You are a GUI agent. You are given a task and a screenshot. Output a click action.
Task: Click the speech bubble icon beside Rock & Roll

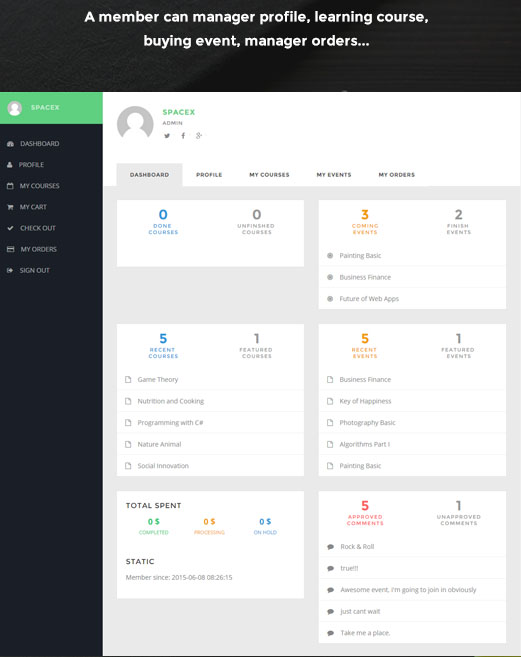coord(330,547)
